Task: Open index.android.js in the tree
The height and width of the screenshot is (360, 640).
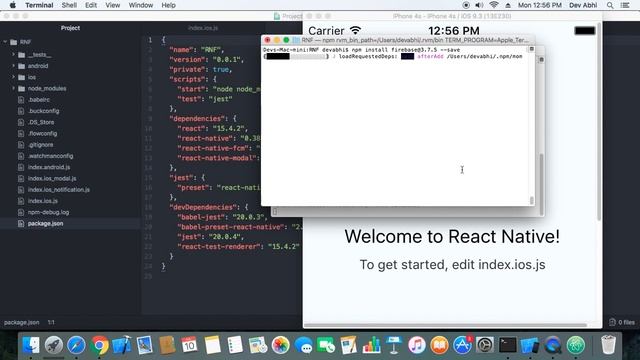Action: 49,167
